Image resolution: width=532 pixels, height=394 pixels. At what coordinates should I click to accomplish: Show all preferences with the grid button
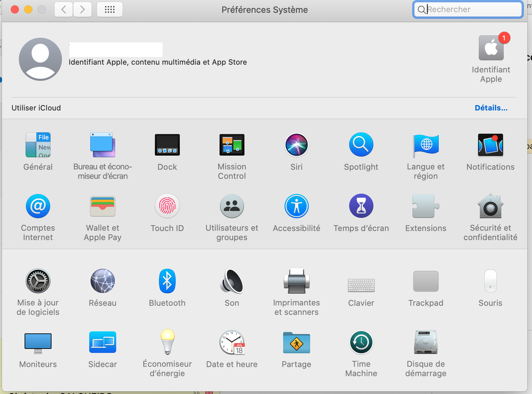tap(110, 9)
